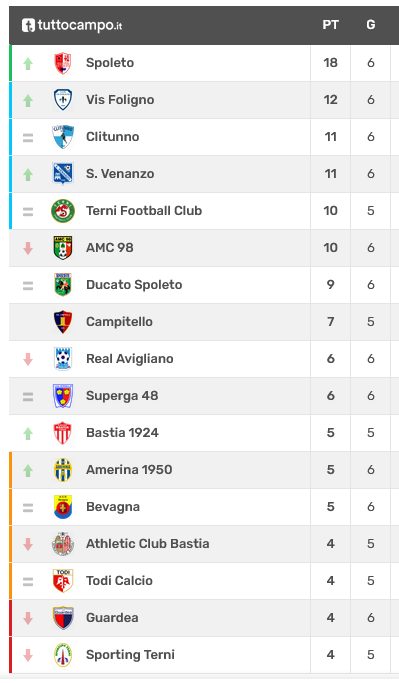Click the AMC 98 team badge
The width and height of the screenshot is (399, 683).
tap(63, 248)
